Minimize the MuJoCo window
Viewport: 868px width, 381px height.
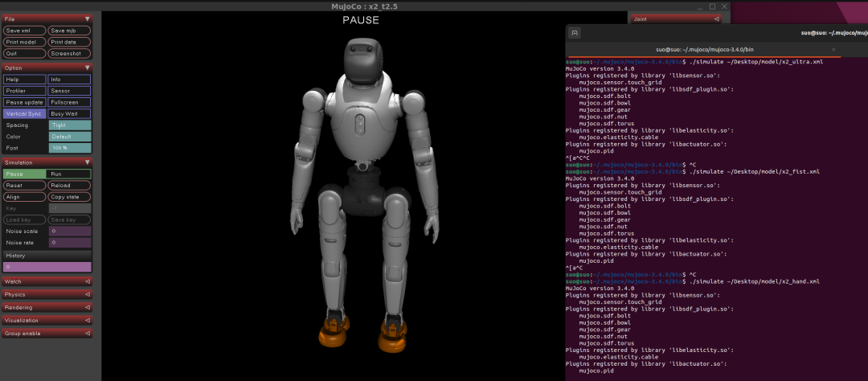[700, 6]
